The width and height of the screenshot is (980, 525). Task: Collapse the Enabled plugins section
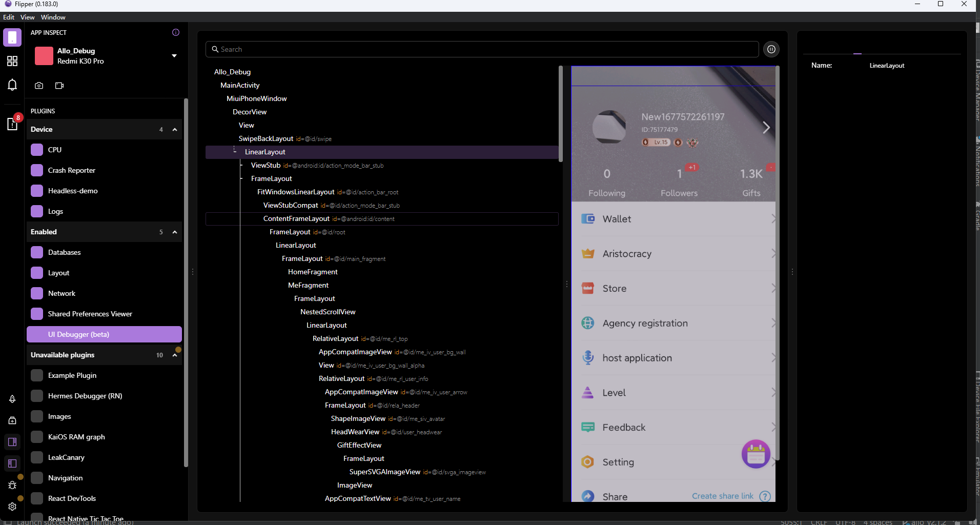pos(175,232)
